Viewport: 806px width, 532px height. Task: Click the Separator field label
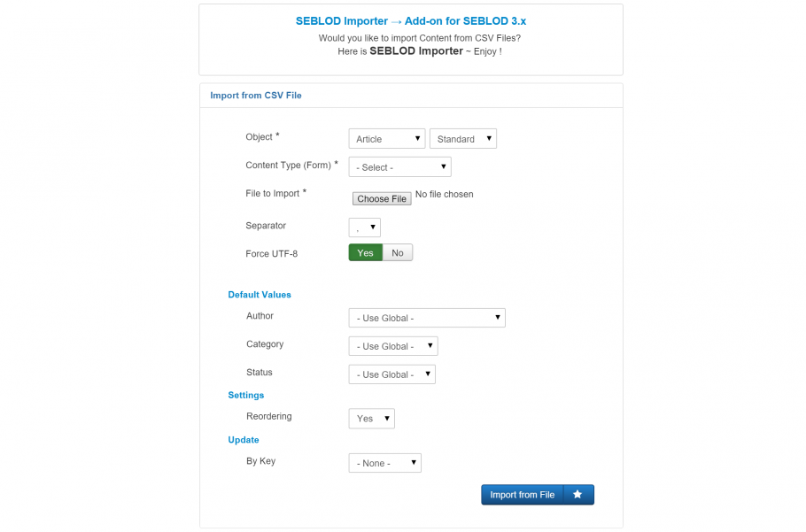coord(266,226)
